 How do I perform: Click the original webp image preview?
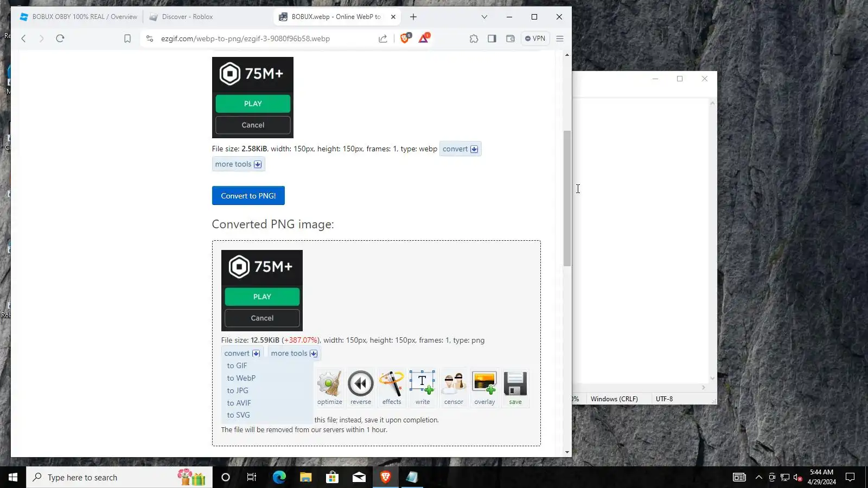click(253, 98)
